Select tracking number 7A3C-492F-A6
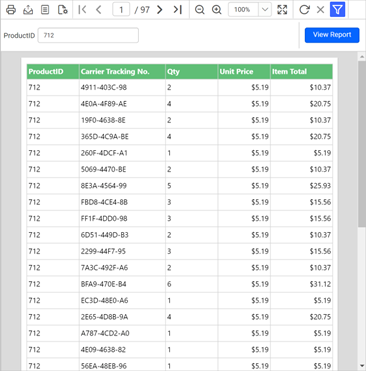Image resolution: width=366 pixels, height=371 pixels. [x=104, y=268]
